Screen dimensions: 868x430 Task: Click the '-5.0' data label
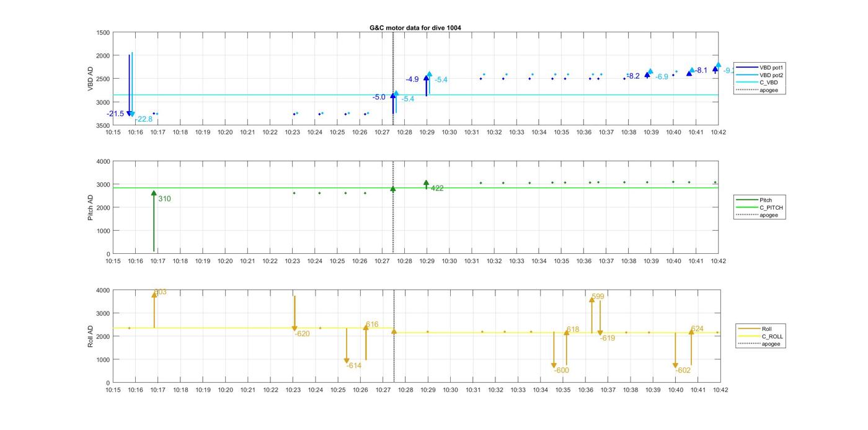click(x=379, y=97)
